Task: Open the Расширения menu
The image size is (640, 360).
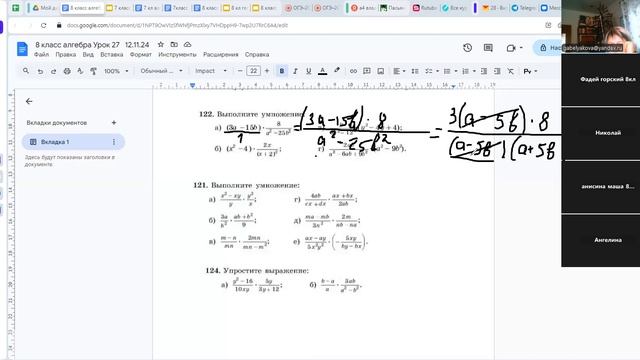Action: tap(221, 54)
